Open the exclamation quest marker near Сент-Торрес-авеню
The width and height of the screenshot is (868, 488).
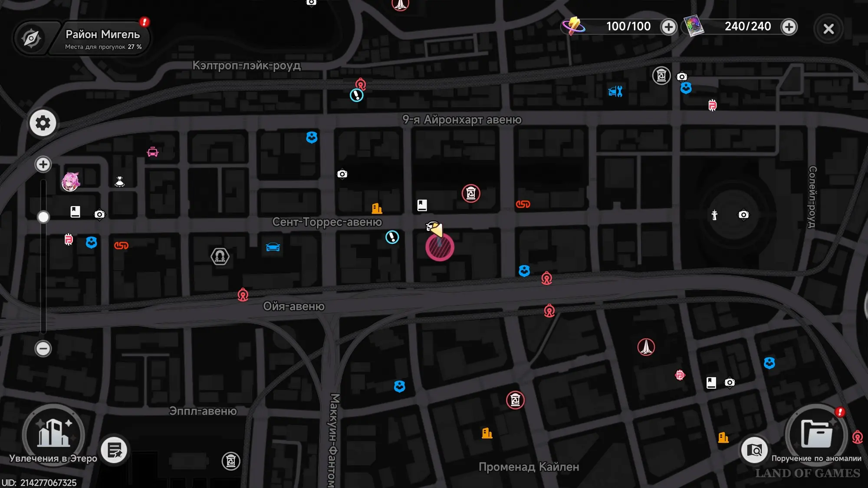tap(392, 237)
